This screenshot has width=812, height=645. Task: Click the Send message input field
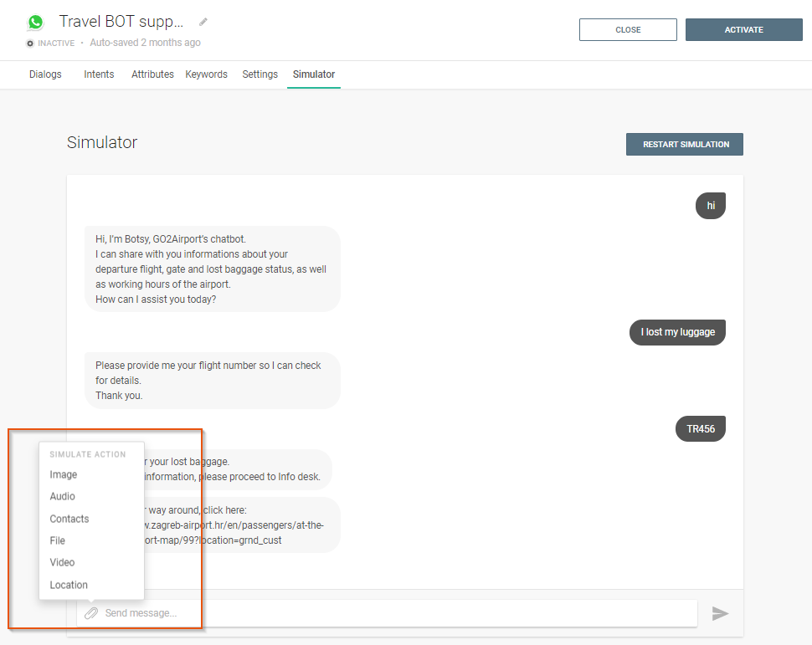click(x=393, y=613)
